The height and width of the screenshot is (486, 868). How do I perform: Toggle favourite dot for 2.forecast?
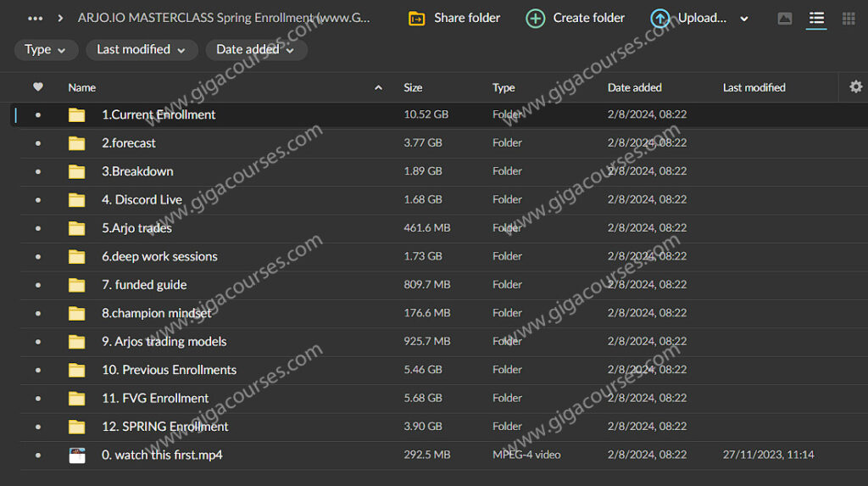pyautogui.click(x=37, y=143)
